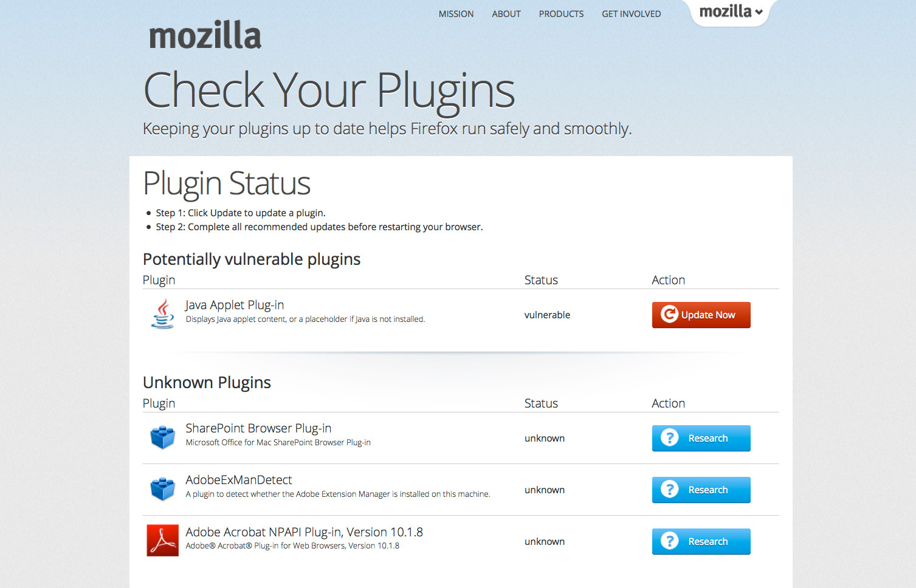Open the Get Involved menu item

[x=631, y=14]
